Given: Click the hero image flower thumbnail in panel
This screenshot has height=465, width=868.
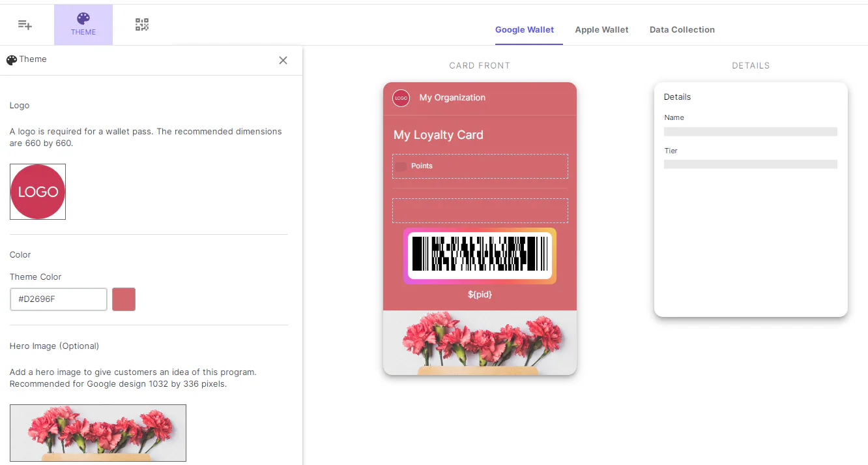Looking at the screenshot, I should tap(98, 433).
